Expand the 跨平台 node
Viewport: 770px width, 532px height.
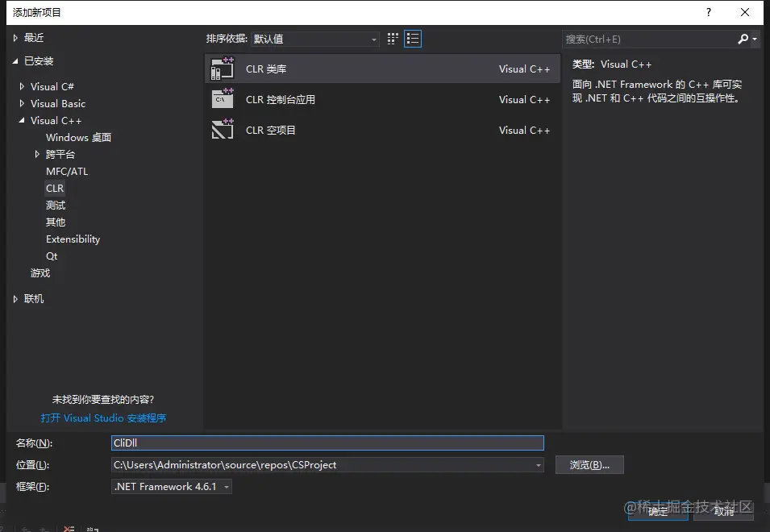(37, 154)
